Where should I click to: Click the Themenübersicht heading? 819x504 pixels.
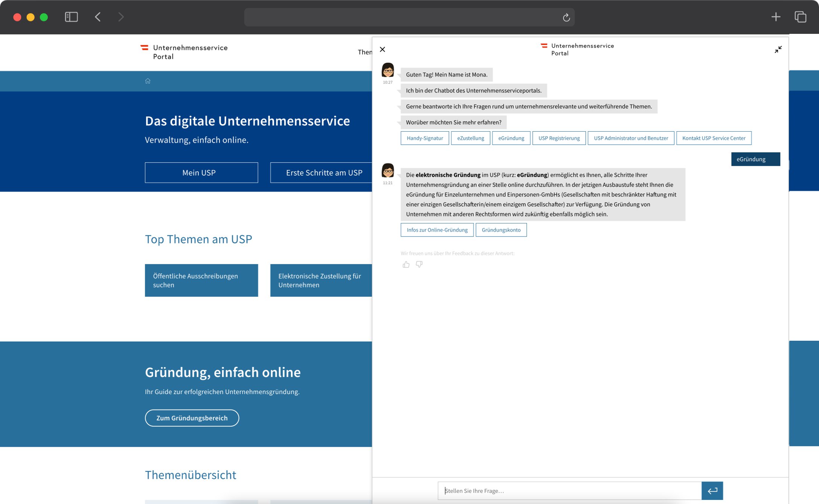tap(190, 475)
